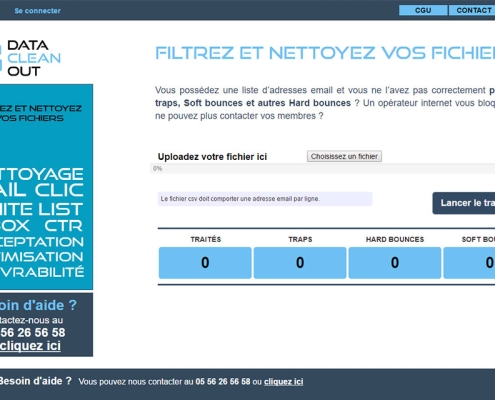
Task: Open the Se connecter login link
Action: [x=37, y=11]
